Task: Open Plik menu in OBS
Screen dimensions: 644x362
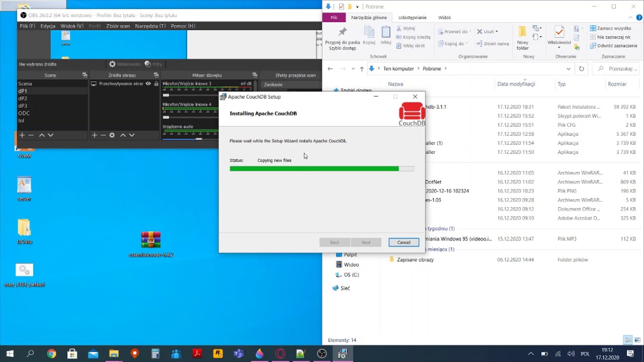Action: pos(27,26)
